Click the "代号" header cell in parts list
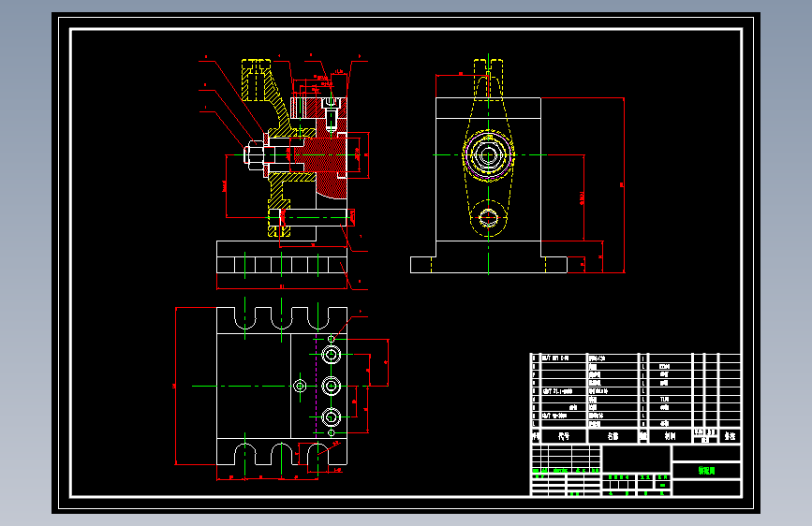This screenshot has width=812, height=526. coord(564,436)
